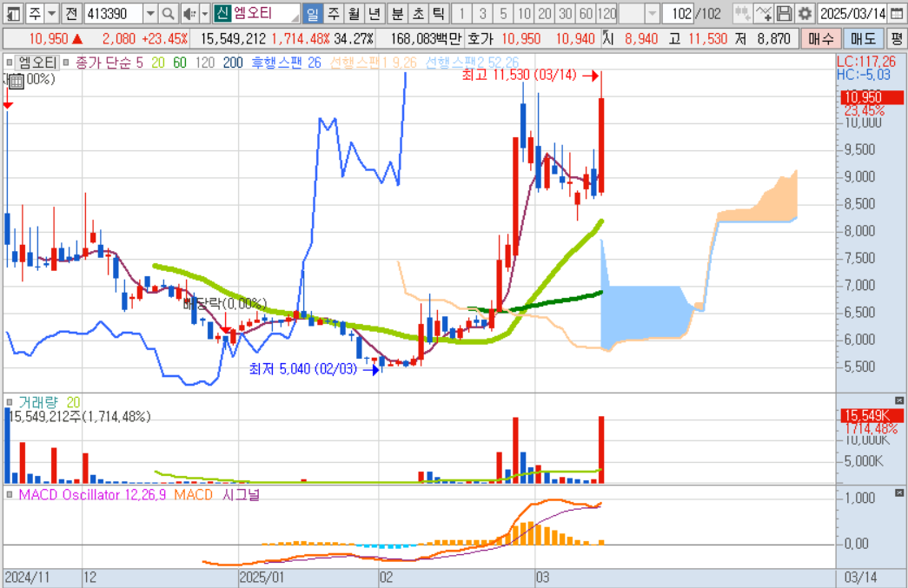Switch to yearly 년 chart period
This screenshot has width=908, height=588.
(x=374, y=13)
